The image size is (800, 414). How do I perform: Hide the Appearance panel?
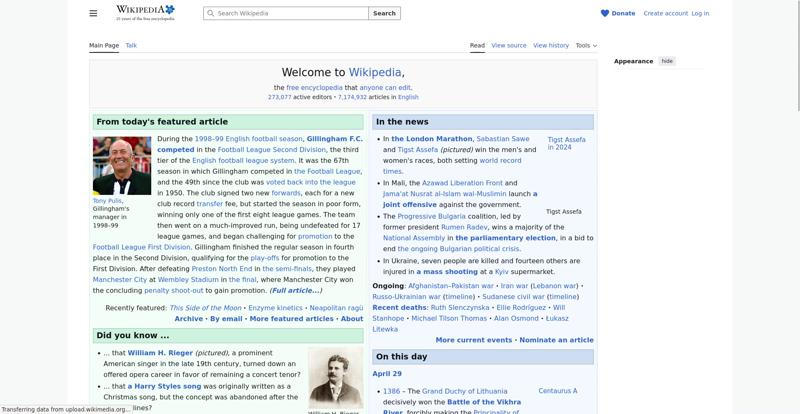tap(667, 61)
